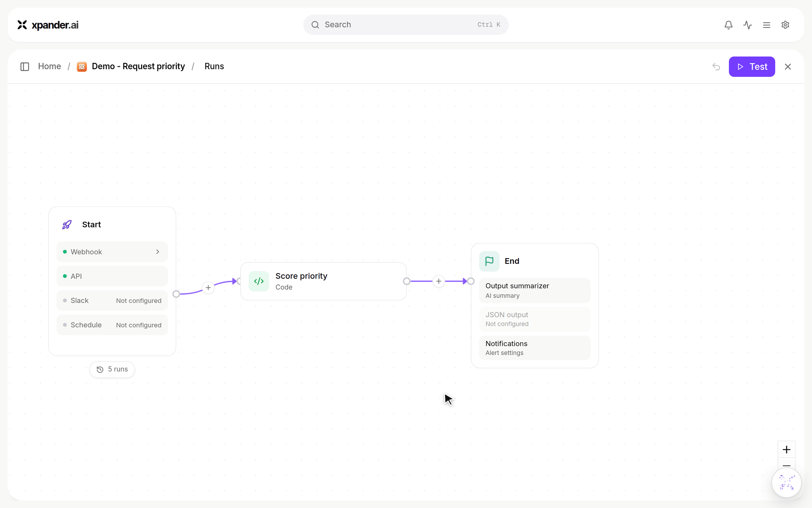Open Output summarizer settings
The image size is (812, 508).
[534, 290]
